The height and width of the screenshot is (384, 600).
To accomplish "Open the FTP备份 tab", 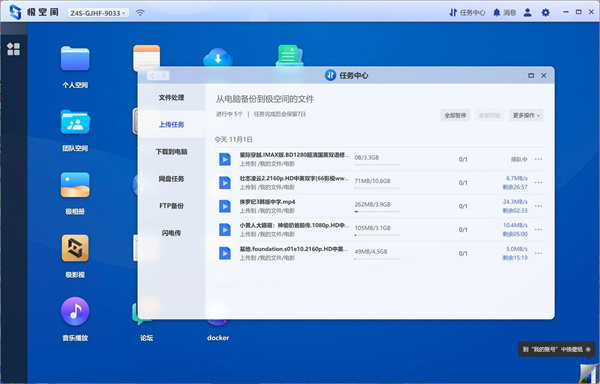I will click(171, 206).
